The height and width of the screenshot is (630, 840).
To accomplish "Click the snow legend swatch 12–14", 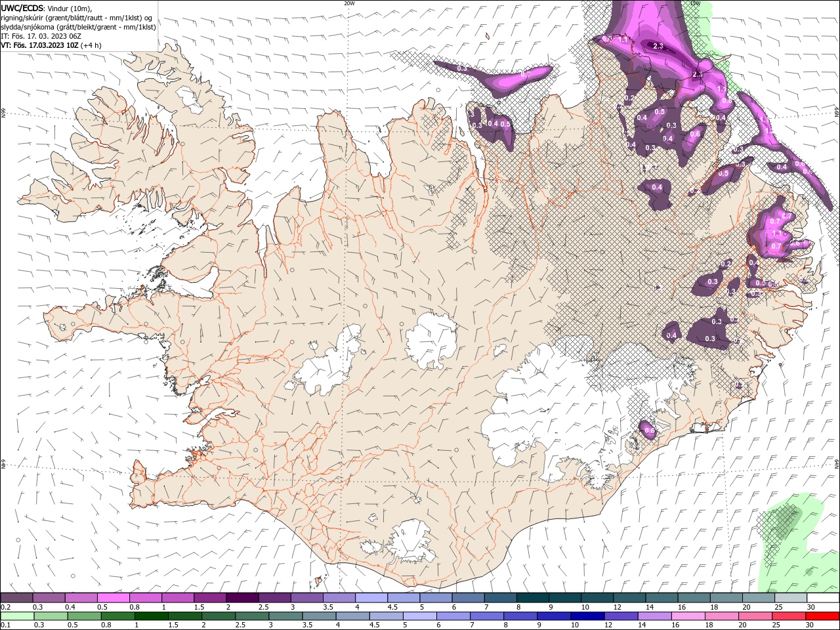I will coord(628,598).
